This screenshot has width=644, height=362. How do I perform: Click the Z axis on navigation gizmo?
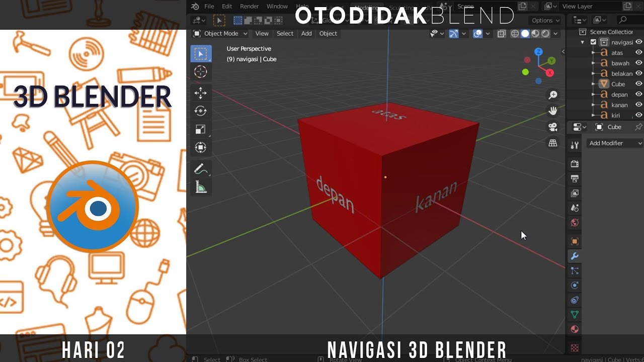[538, 52]
